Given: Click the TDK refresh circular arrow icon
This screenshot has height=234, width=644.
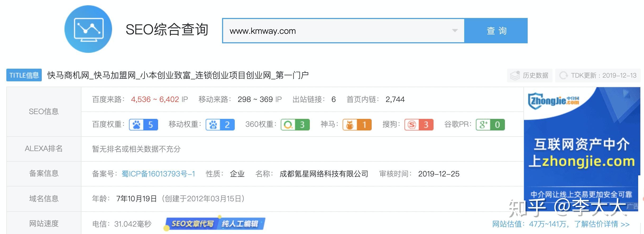Looking at the screenshot, I should coord(563,76).
